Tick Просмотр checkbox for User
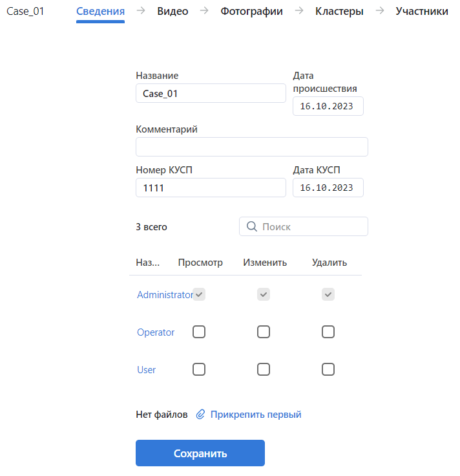The width and height of the screenshot is (460, 476). pos(199,369)
